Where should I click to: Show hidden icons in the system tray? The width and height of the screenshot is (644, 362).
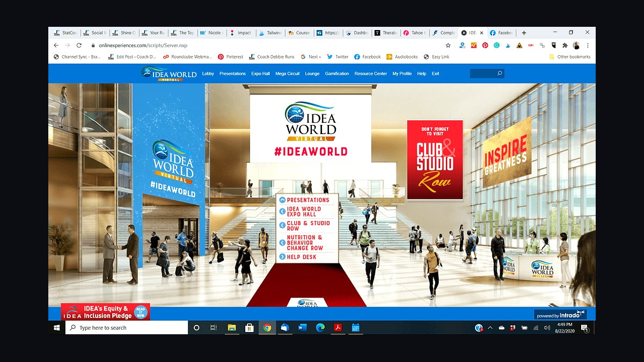click(x=490, y=328)
